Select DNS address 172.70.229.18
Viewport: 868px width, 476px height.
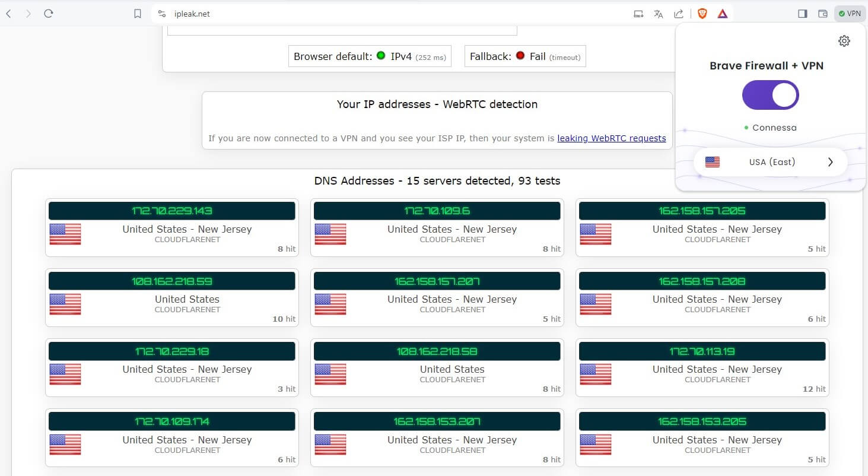[172, 351]
